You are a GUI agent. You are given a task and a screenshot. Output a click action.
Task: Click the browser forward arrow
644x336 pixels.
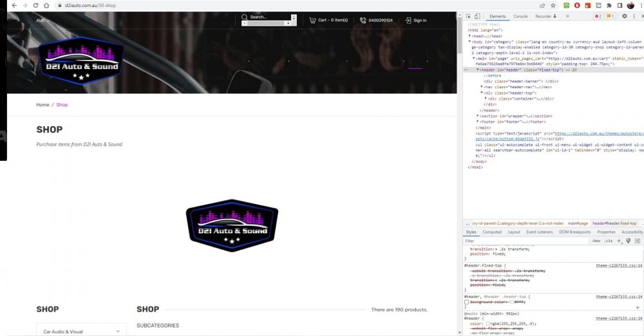[x=24, y=5]
